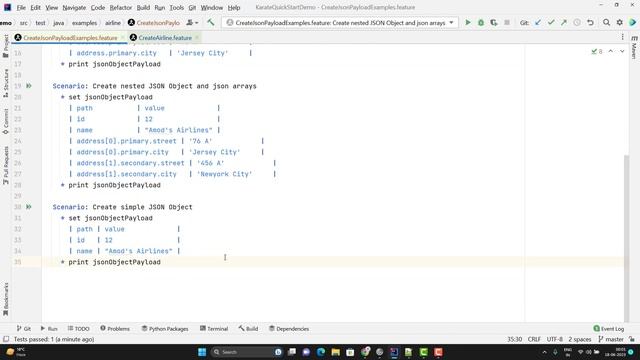Open the Tools menu
This screenshot has height=360, width=640.
point(177,7)
